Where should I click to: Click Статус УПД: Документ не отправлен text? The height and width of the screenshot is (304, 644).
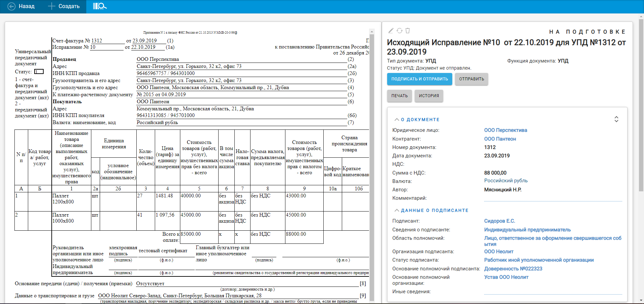[429, 68]
